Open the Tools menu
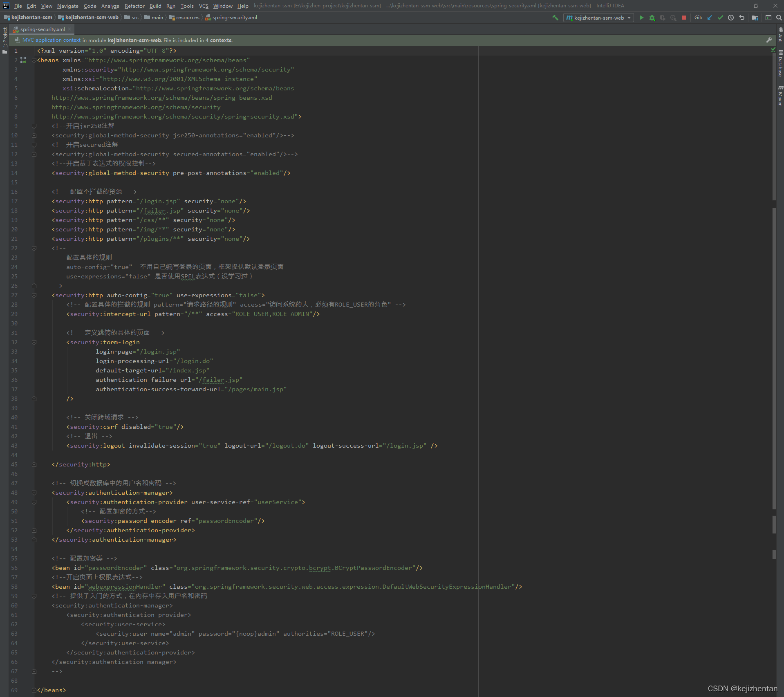The width and height of the screenshot is (784, 697). click(x=187, y=6)
